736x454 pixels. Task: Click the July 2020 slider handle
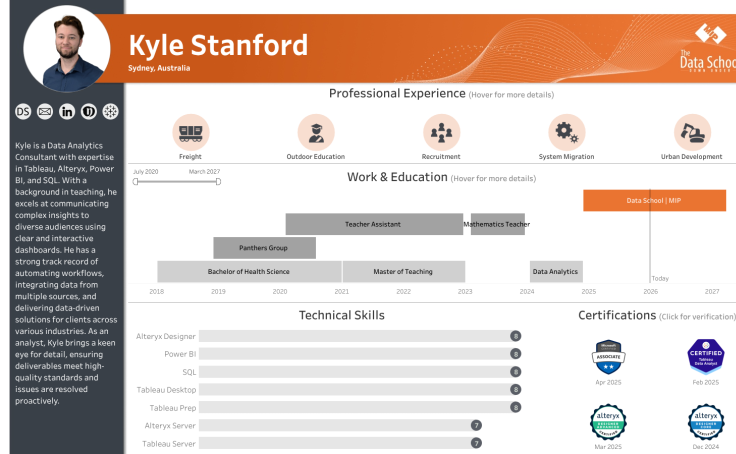[x=135, y=182]
